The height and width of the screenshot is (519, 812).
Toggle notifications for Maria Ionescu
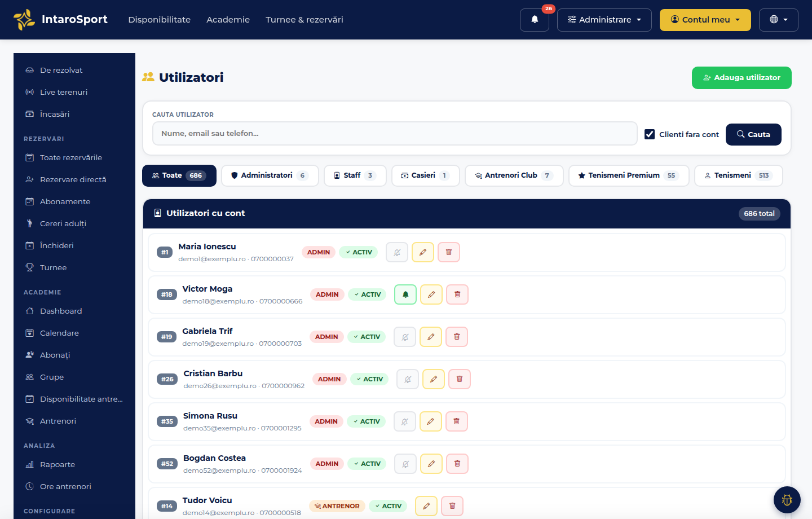[x=397, y=252]
